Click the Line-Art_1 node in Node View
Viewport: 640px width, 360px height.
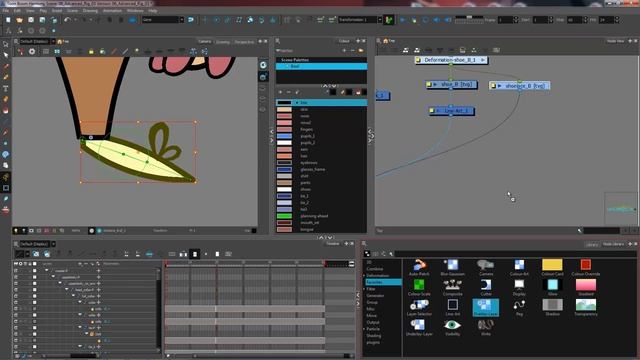[451, 111]
